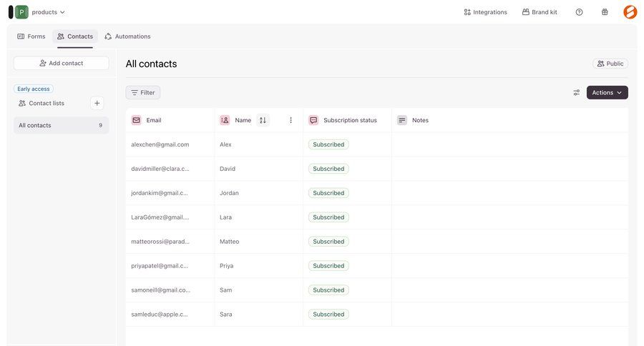Click the gift icon in header

(x=605, y=12)
